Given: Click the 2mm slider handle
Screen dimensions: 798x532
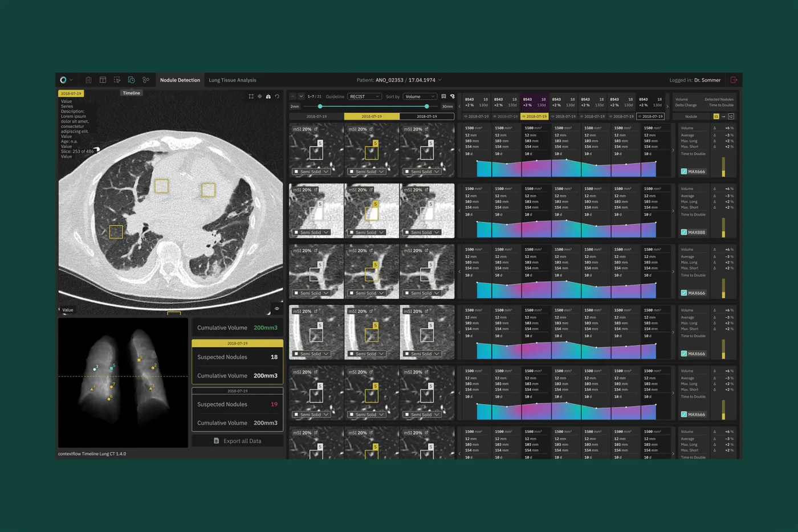Looking at the screenshot, I should 320,107.
